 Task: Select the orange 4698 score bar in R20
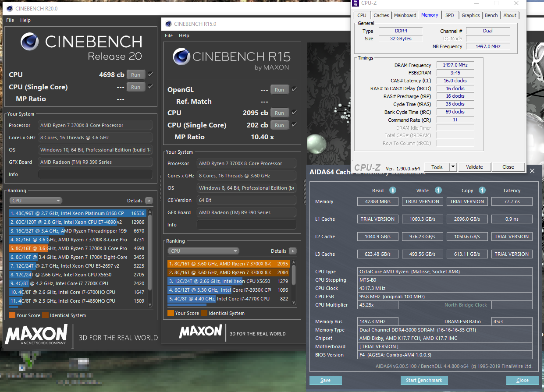[78, 248]
